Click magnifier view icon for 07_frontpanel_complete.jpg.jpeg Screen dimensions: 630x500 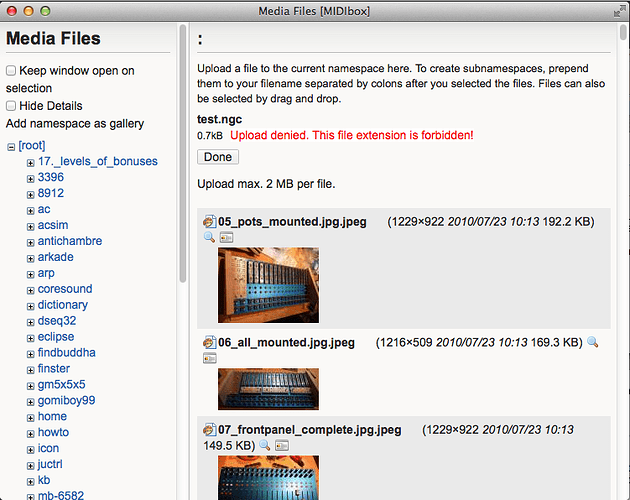click(265, 445)
